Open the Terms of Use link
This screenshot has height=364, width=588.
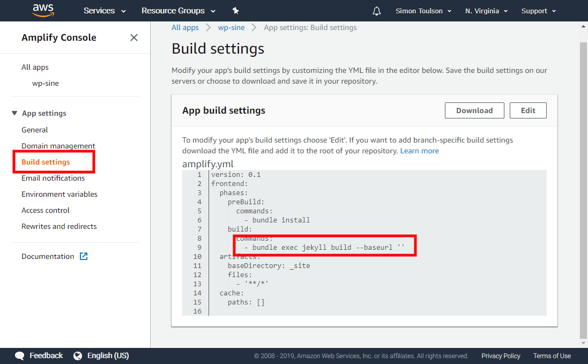point(552,356)
